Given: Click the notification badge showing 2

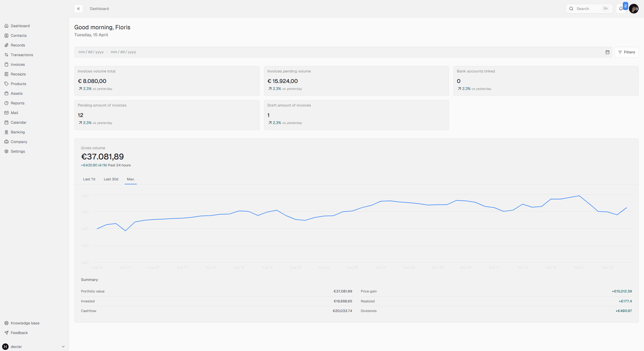Looking at the screenshot, I should pos(625,6).
